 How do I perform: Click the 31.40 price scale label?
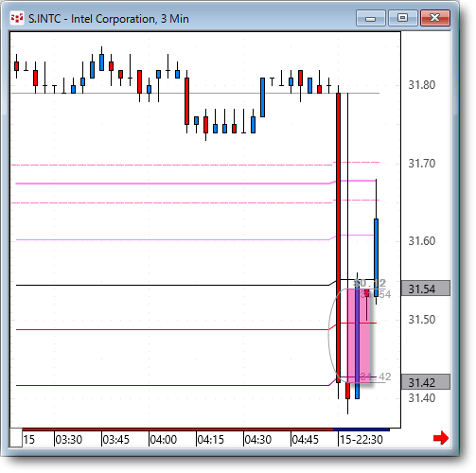422,398
